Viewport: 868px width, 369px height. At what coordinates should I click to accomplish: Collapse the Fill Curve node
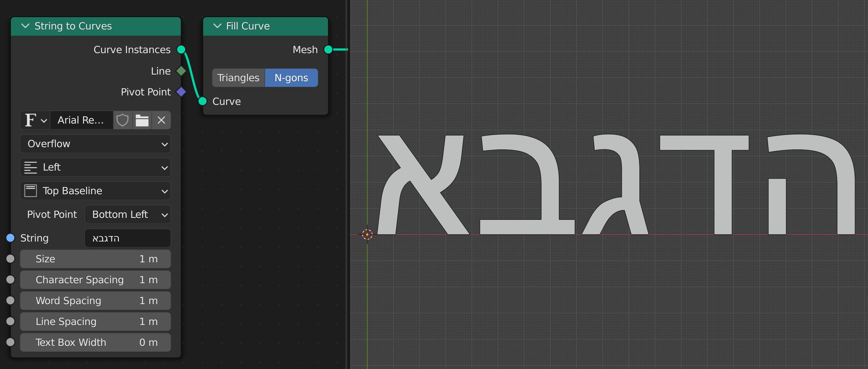(217, 26)
